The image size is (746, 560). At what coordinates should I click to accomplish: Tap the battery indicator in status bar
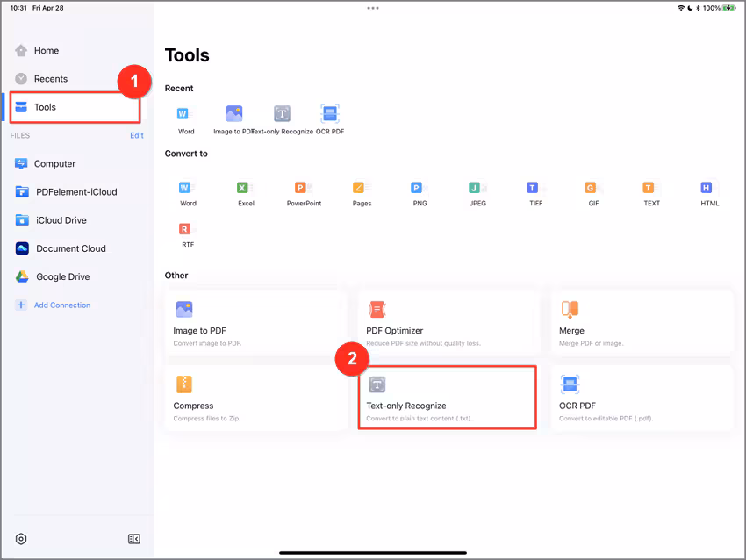click(728, 8)
